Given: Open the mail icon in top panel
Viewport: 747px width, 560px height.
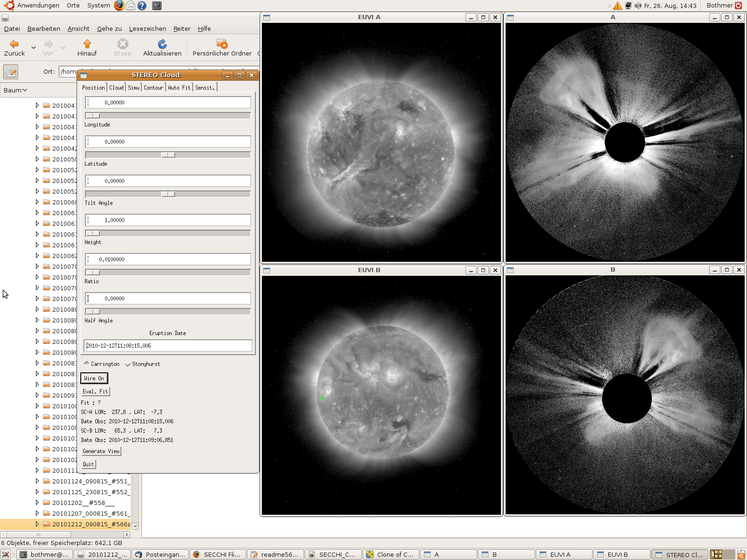Looking at the screenshot, I should tap(131, 6).
